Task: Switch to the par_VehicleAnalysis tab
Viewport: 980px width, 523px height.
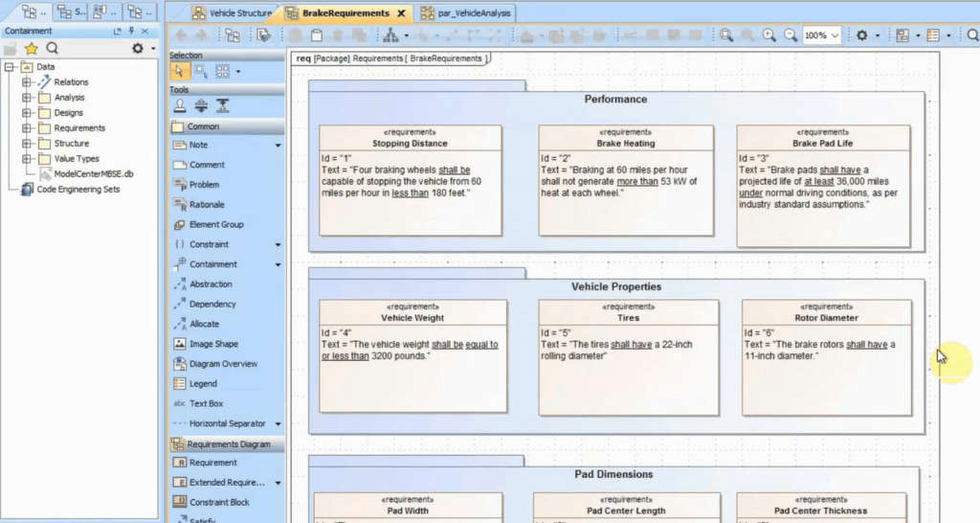Action: [x=466, y=12]
